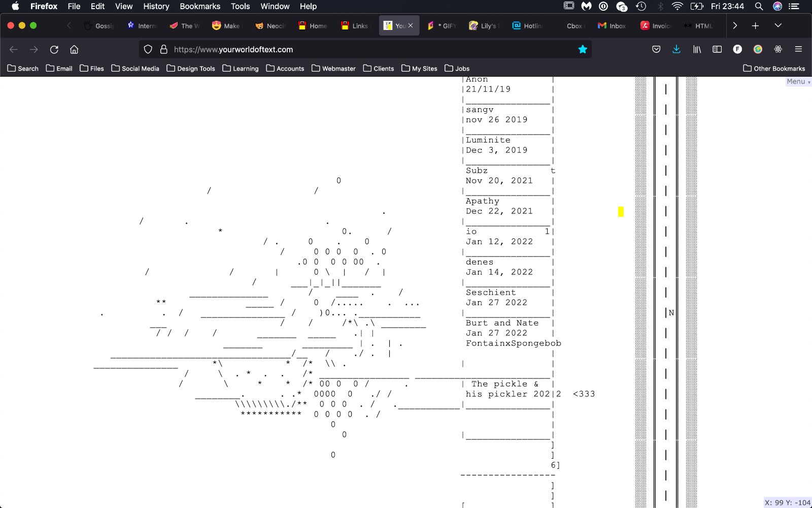Open the Learning bookmarks folder
Screen dimensions: 812x508
(x=241, y=69)
